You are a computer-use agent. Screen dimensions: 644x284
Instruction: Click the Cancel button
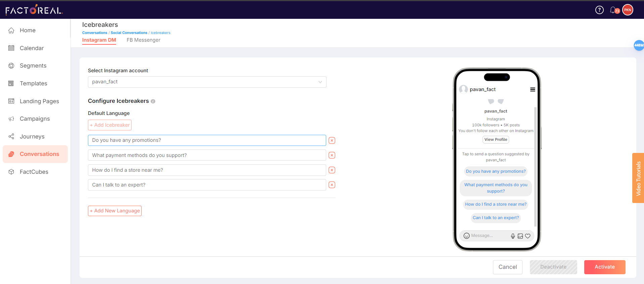[x=507, y=267]
